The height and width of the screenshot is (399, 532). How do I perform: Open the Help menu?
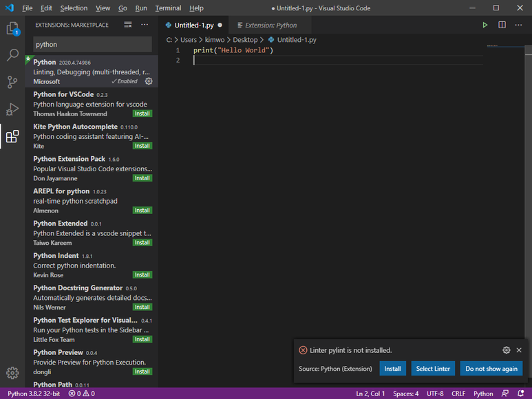click(x=196, y=8)
